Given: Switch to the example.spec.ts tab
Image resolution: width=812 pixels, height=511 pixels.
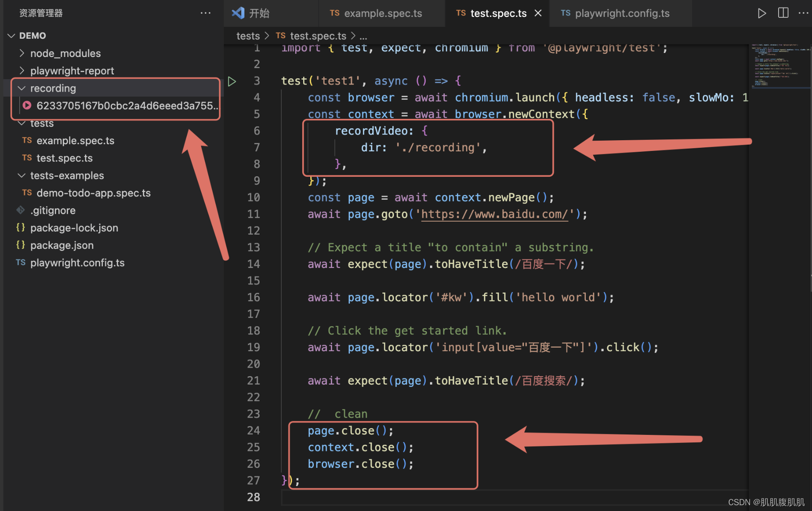Looking at the screenshot, I should point(382,13).
